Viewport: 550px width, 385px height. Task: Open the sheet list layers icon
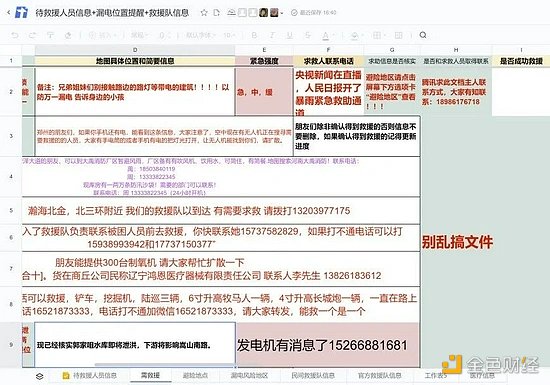point(40,376)
